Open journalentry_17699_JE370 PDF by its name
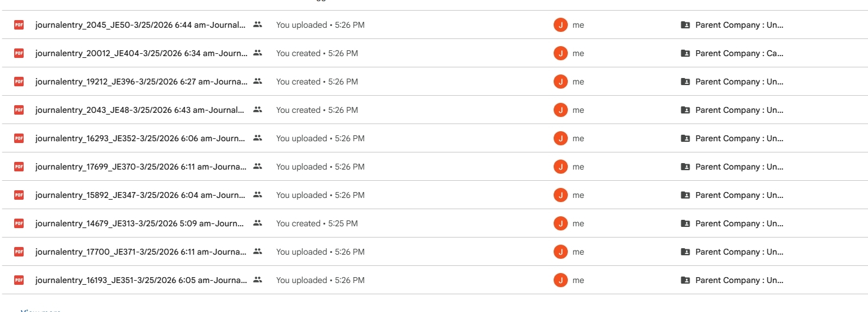Image resolution: width=868 pixels, height=312 pixels. pyautogui.click(x=141, y=167)
